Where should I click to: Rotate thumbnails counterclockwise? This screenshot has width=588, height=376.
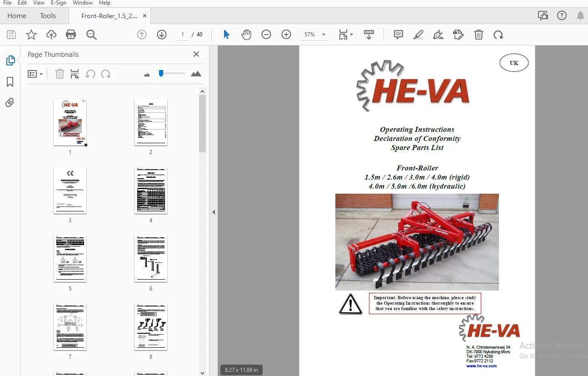point(90,74)
